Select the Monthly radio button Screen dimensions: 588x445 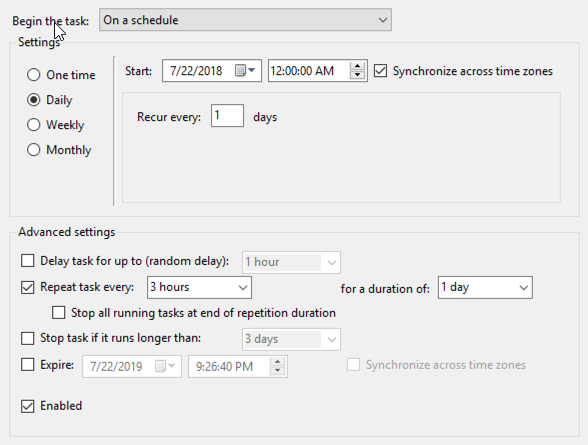pos(34,150)
